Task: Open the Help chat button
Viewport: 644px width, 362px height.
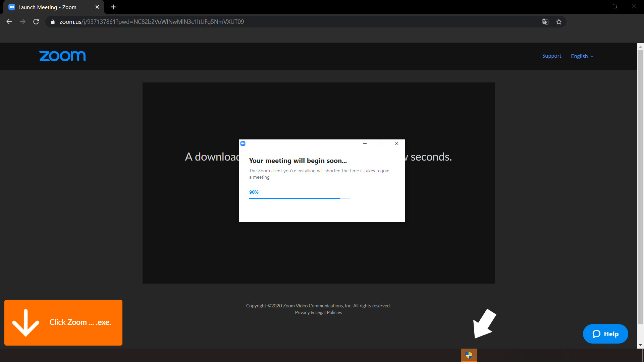Action: point(605,334)
